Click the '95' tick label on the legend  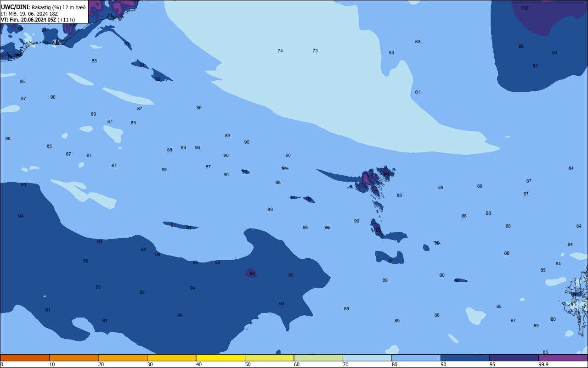(492, 364)
